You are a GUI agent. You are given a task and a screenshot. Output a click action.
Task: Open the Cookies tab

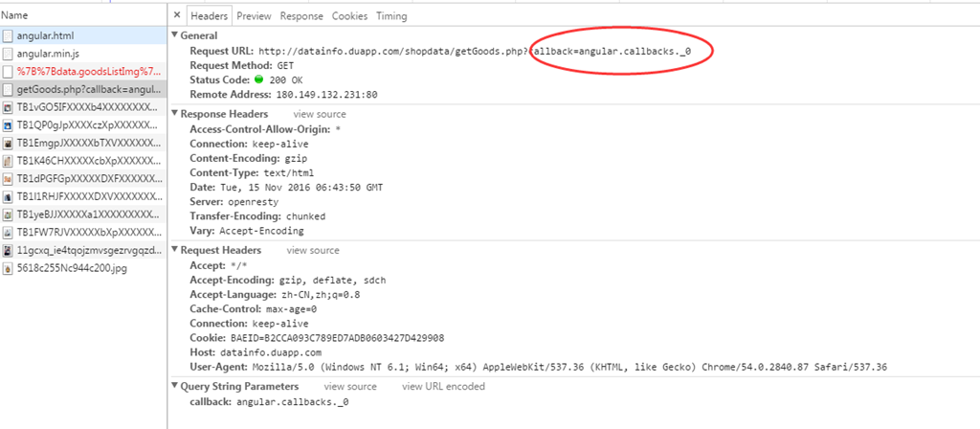pyautogui.click(x=349, y=16)
